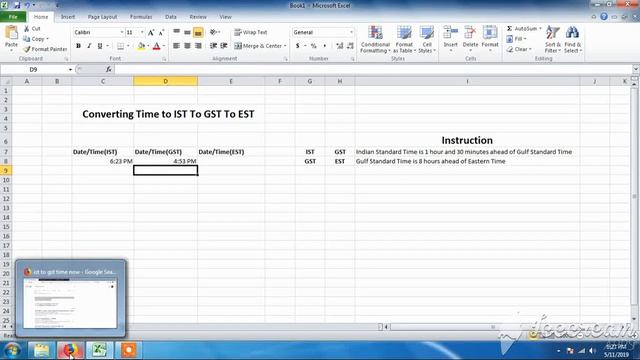Expand Merge & Center dropdown arrow

(x=285, y=46)
